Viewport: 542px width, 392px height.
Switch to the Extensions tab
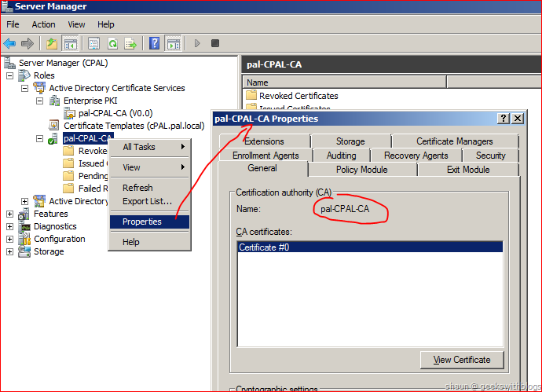point(265,141)
